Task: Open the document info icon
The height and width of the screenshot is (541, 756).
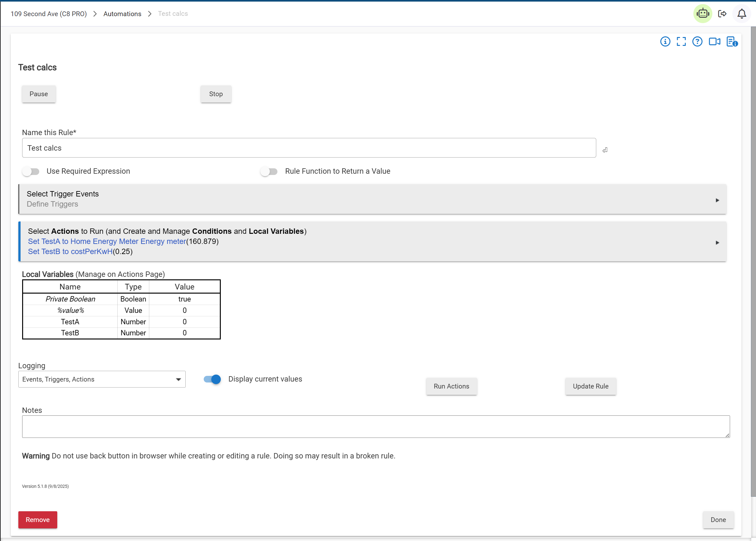Action: (x=732, y=42)
